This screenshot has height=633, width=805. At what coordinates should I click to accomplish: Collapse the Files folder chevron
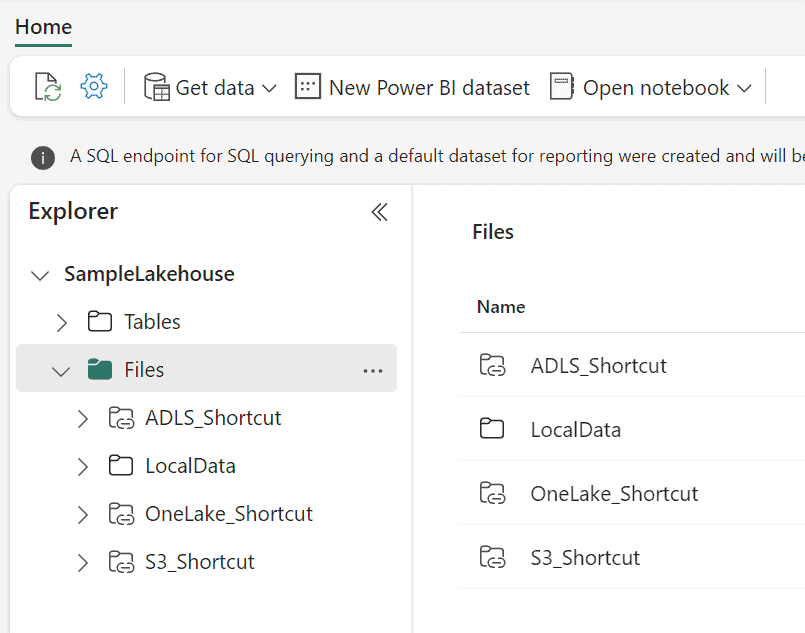pyautogui.click(x=61, y=371)
